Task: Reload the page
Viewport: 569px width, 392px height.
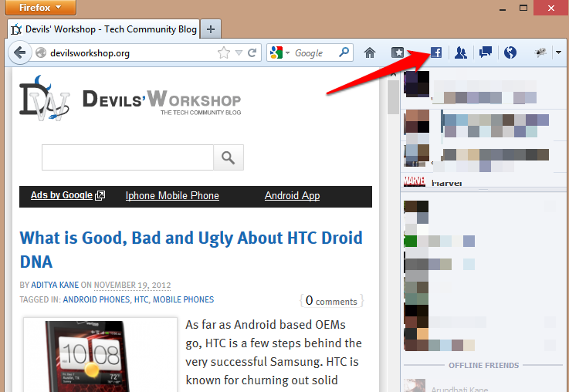Action: [252, 53]
